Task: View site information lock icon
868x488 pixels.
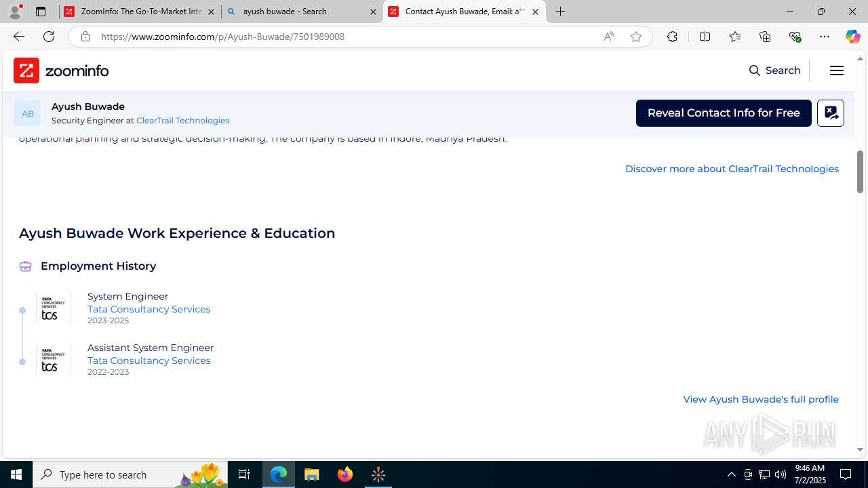Action: [85, 37]
